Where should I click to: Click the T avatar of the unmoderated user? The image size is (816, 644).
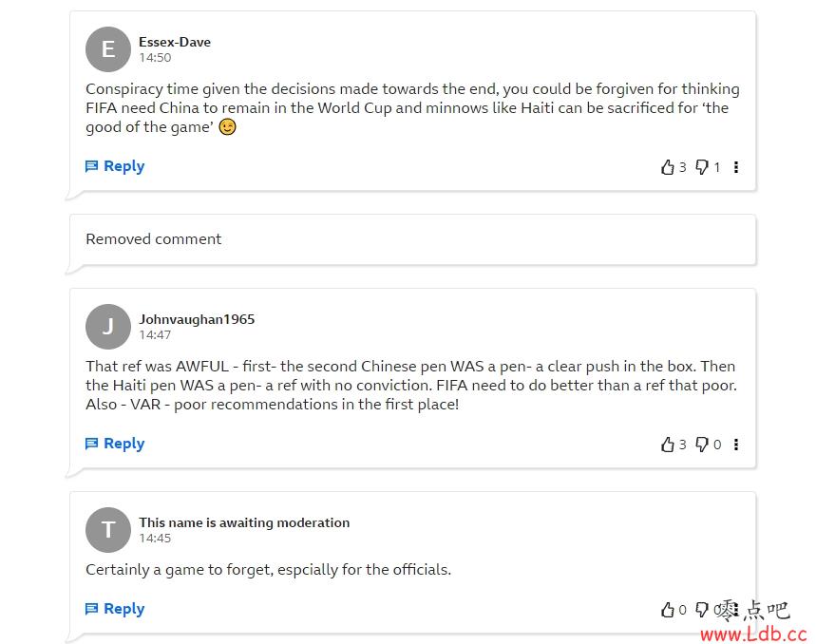(108, 530)
